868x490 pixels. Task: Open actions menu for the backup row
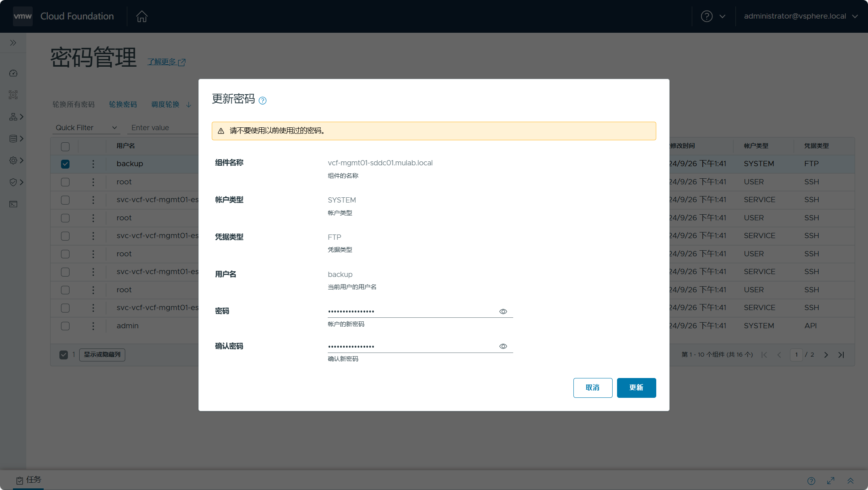[x=93, y=164]
